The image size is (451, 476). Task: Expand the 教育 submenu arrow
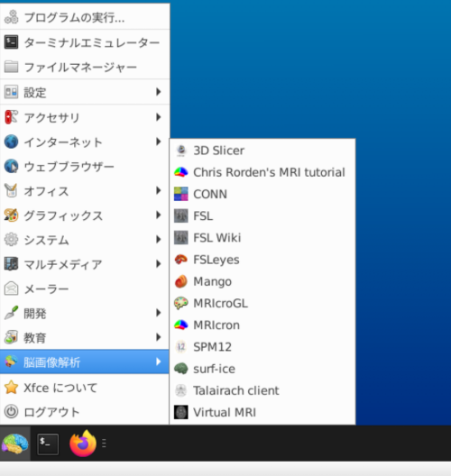coord(158,337)
